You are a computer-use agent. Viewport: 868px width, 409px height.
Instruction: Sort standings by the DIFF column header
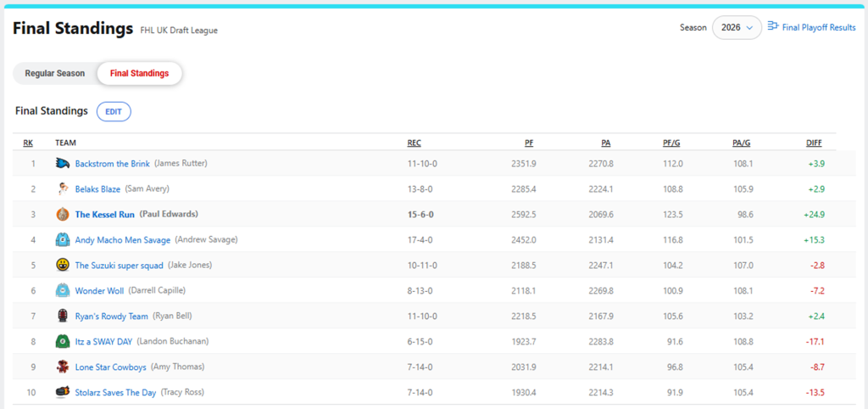(814, 143)
